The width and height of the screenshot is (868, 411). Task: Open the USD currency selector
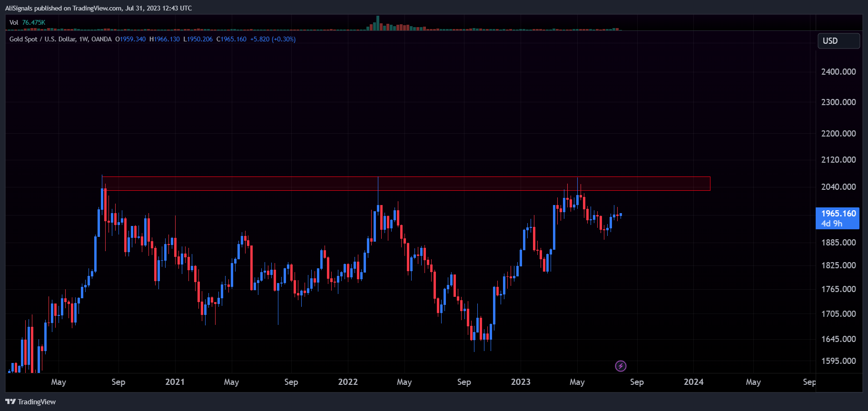point(838,41)
